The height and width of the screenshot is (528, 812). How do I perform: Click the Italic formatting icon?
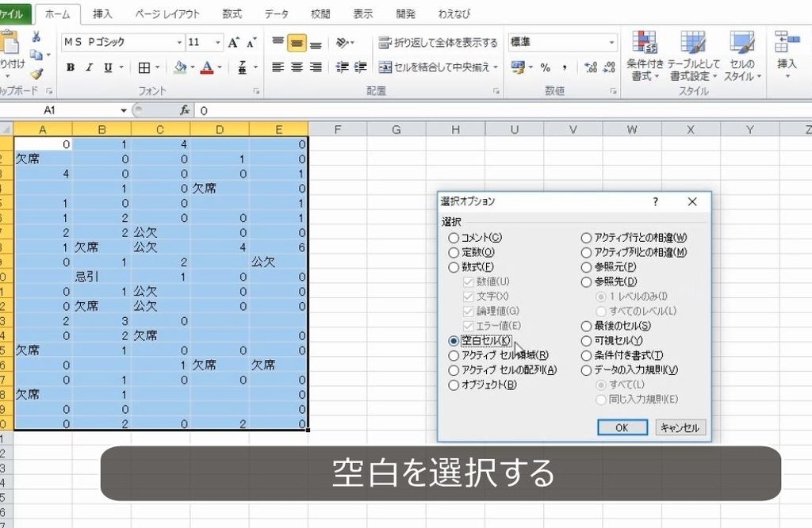click(x=87, y=68)
